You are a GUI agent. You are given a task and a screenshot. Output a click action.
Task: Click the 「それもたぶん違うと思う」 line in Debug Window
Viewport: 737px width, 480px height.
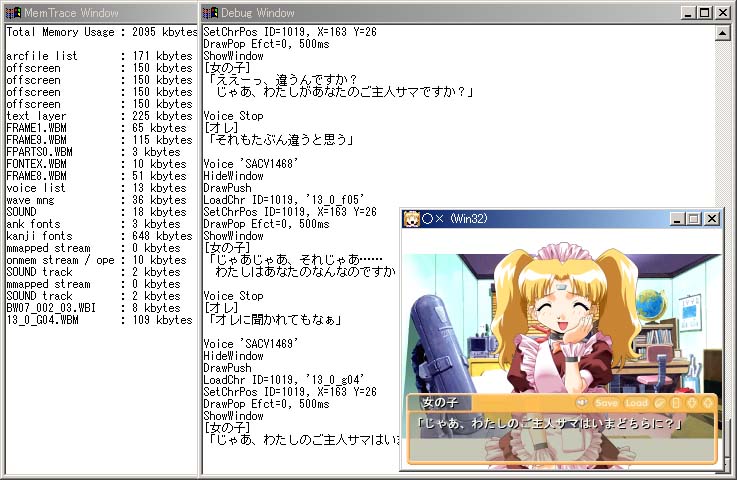(281, 140)
